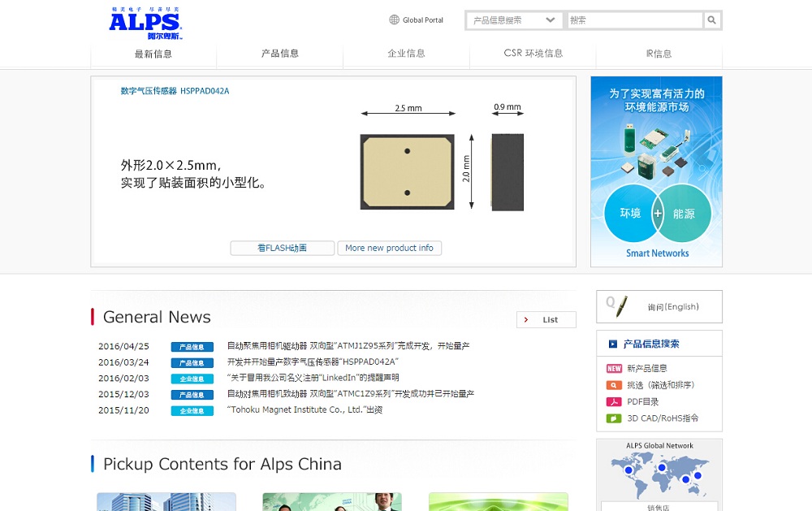Click the PDF icon beside PDF目录
Image resolution: width=812 pixels, height=511 pixels.
(614, 401)
